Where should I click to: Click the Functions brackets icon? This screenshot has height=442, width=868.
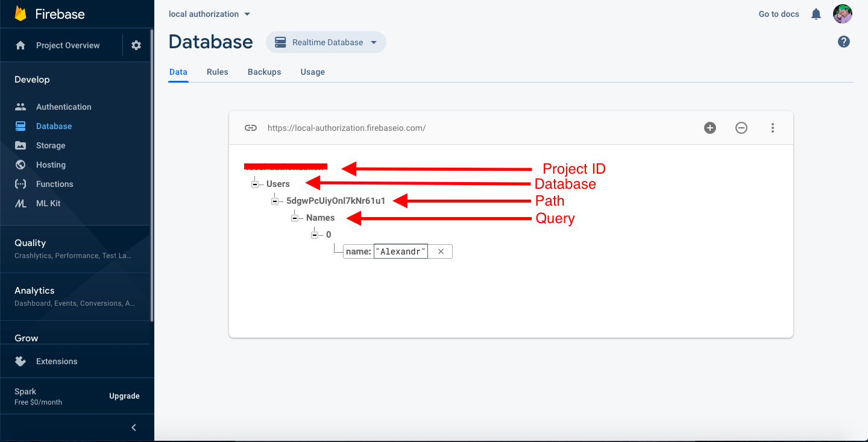click(x=20, y=184)
